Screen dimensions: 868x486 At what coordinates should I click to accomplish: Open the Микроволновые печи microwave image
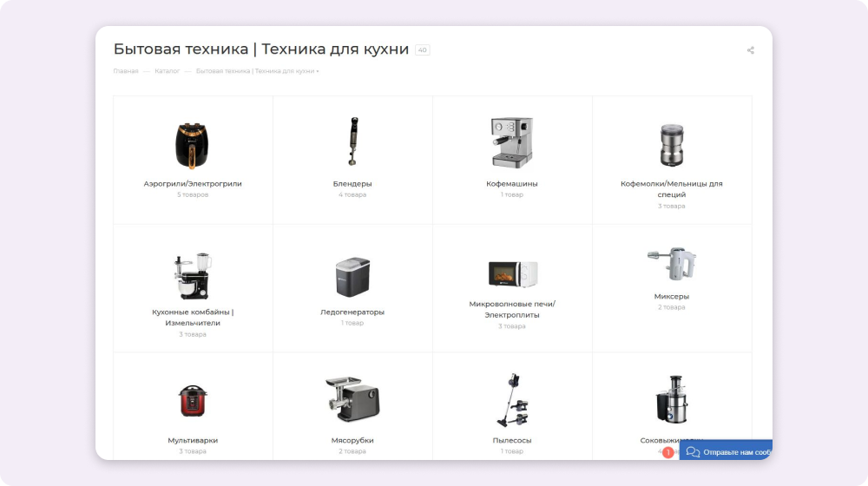[x=513, y=273]
